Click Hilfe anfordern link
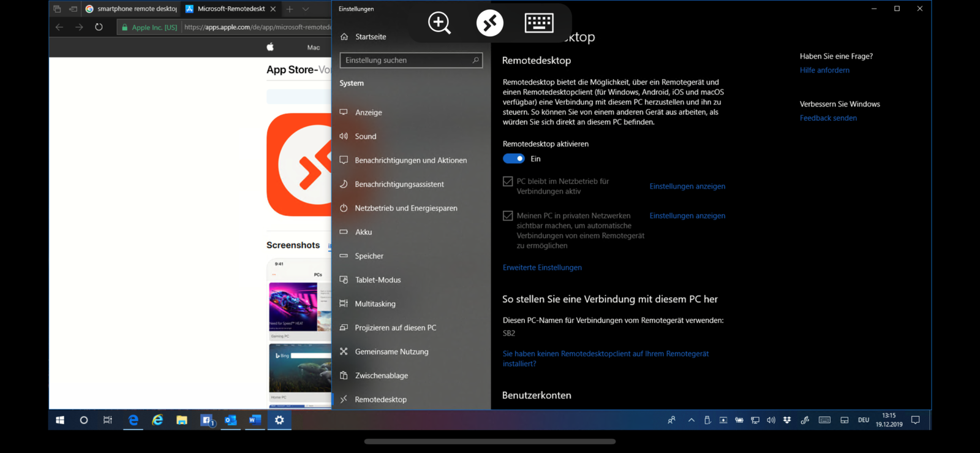The image size is (980, 453). 824,70
